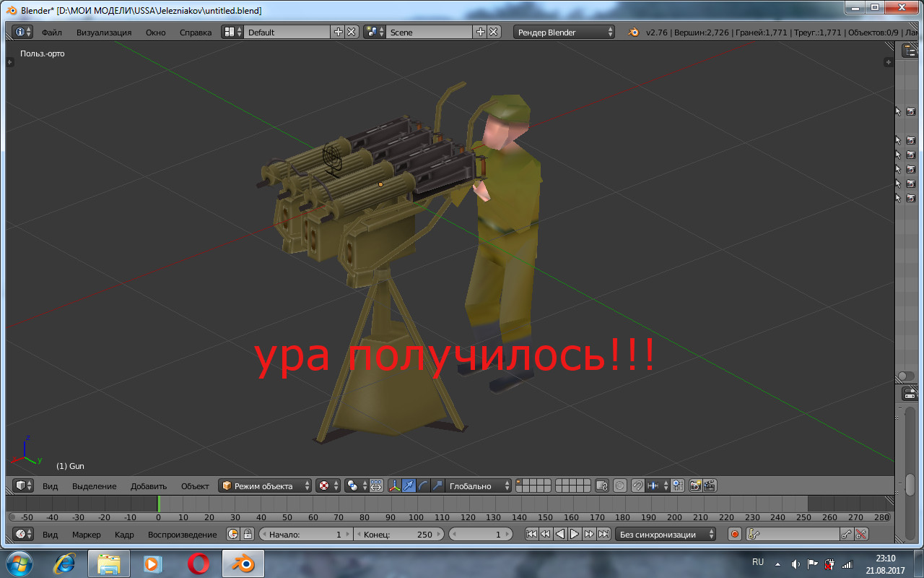This screenshot has height=578, width=924.
Task: Toggle use preview range clock
Action: point(233,534)
